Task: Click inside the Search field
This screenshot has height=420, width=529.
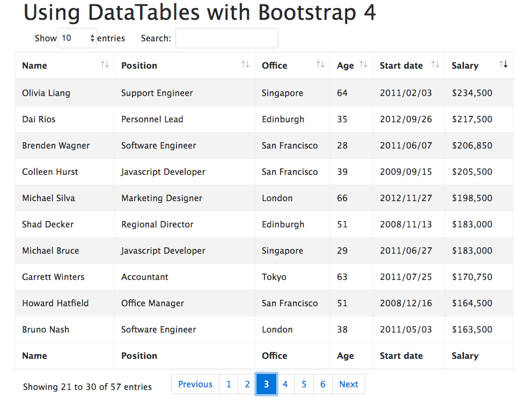Action: [x=226, y=38]
